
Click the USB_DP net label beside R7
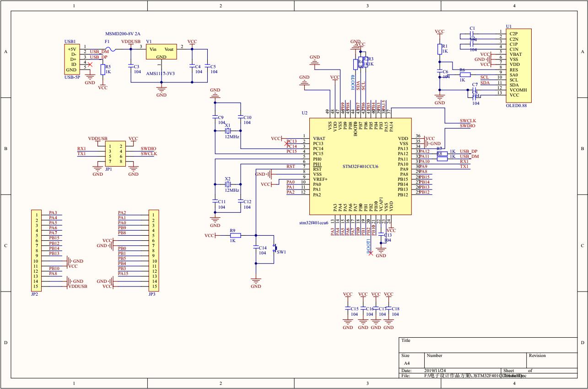[469, 151]
